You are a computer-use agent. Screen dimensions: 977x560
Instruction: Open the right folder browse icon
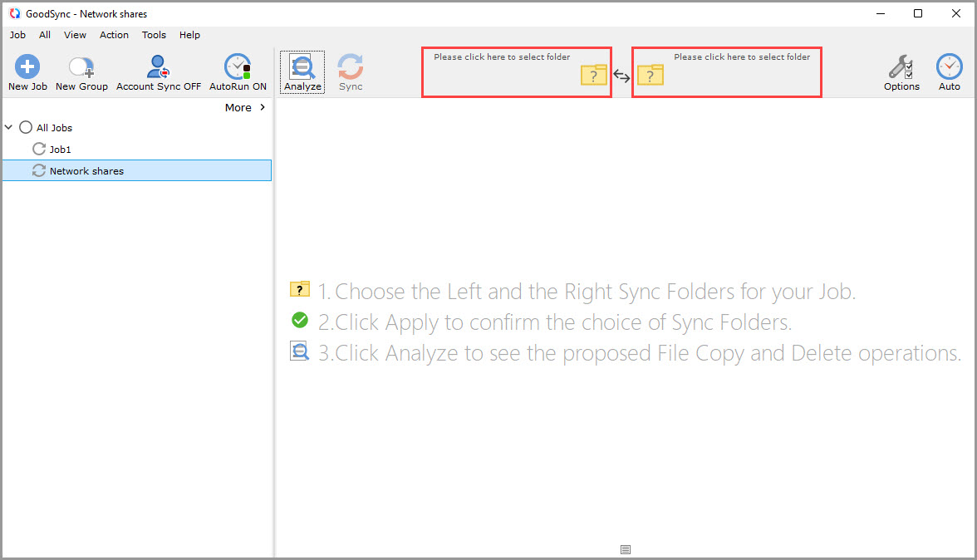pos(651,76)
